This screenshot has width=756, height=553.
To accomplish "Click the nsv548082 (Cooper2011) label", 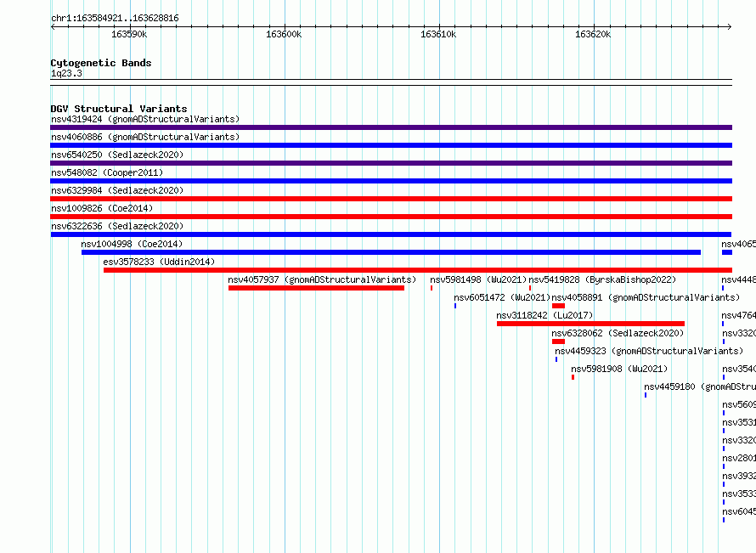I will pos(107,172).
